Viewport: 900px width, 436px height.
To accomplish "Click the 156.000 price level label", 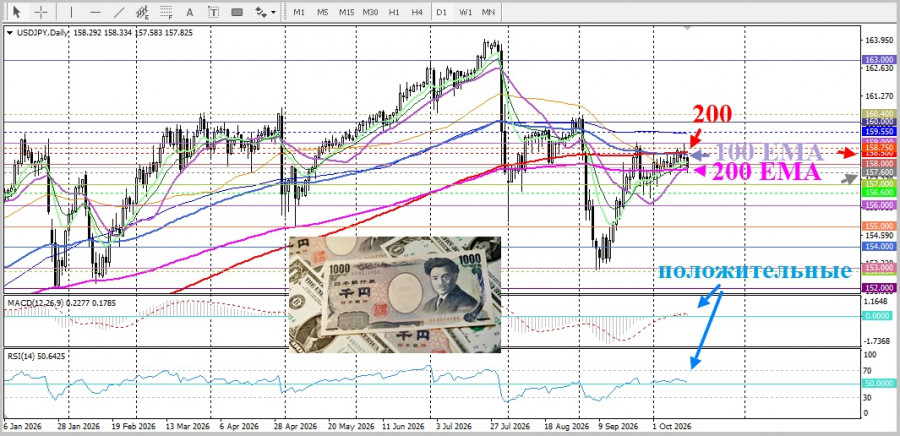I will tap(878, 205).
